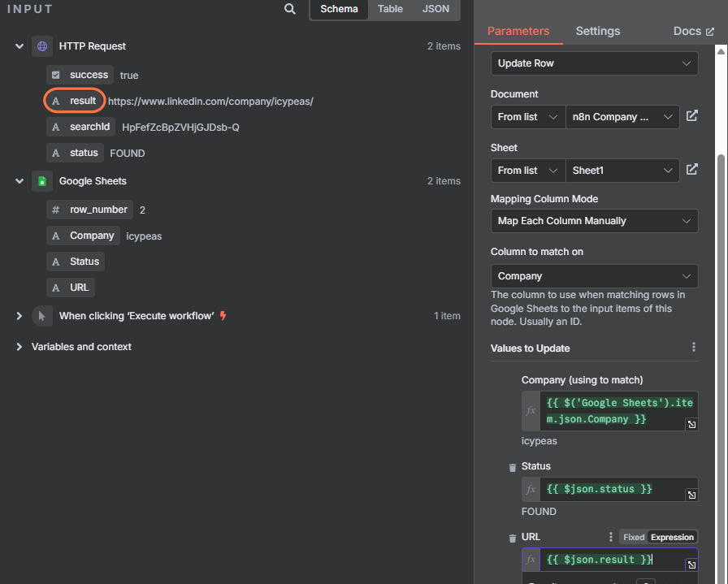Expand the URL expression editor
Screen dimensions: 728x584
[x=691, y=565]
